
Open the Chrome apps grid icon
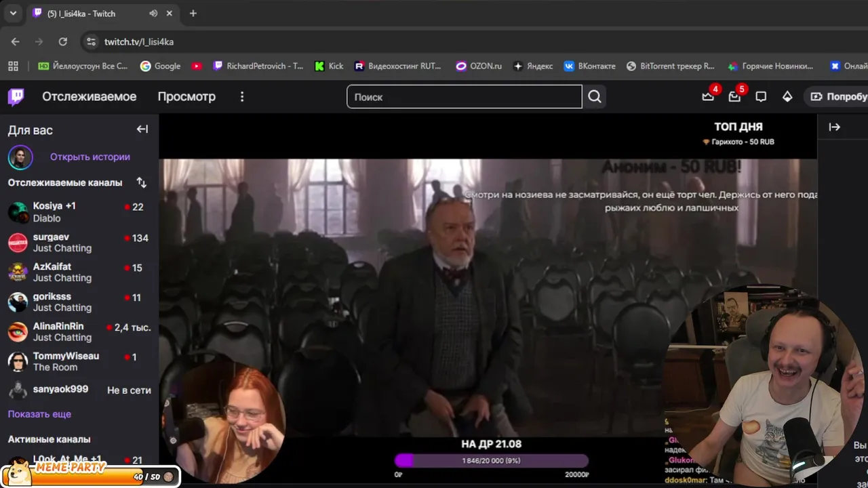click(13, 66)
